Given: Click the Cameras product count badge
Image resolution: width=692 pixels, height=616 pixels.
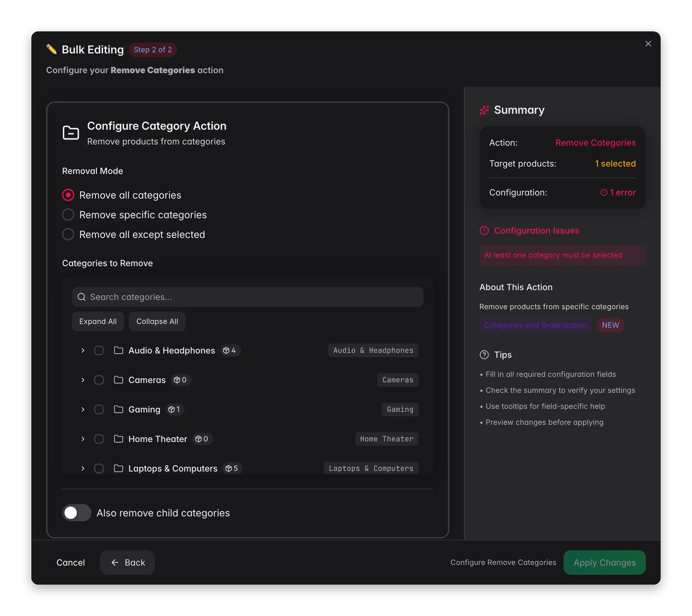Looking at the screenshot, I should 181,380.
